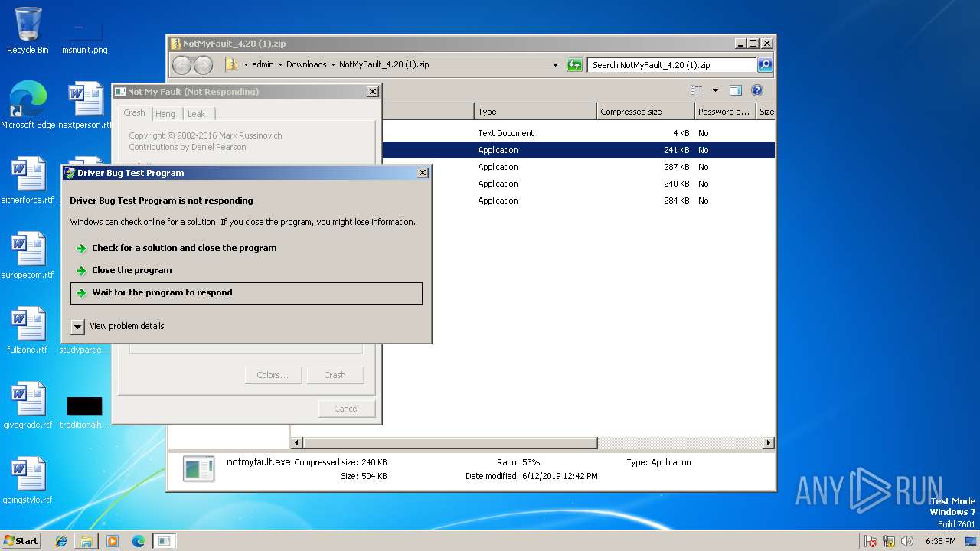Viewport: 980px width, 551px height.
Task: Open Edge from the taskbar
Action: pyautogui.click(x=139, y=541)
